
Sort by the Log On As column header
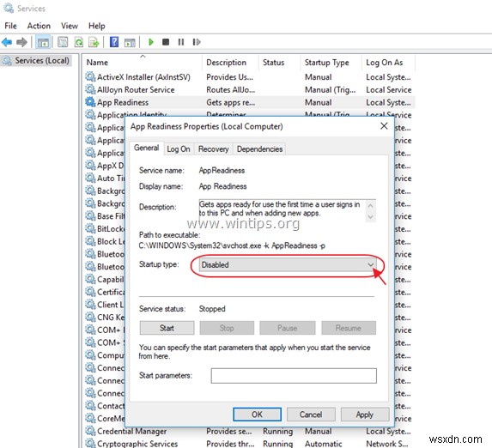pyautogui.click(x=388, y=63)
